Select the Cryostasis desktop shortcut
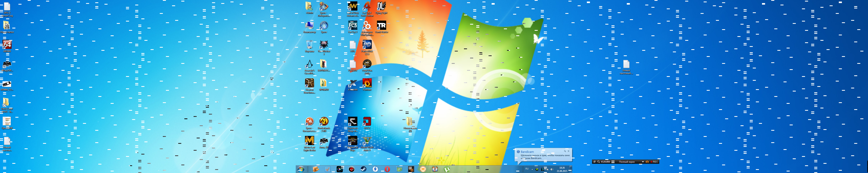This screenshot has width=868, height=173. (x=352, y=124)
